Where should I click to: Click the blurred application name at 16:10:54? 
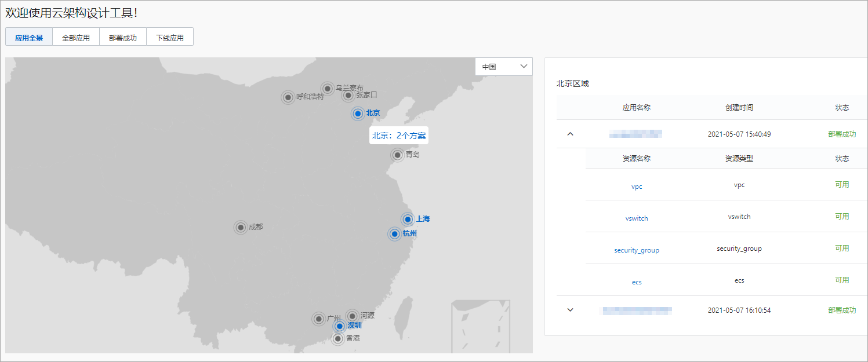(x=637, y=310)
